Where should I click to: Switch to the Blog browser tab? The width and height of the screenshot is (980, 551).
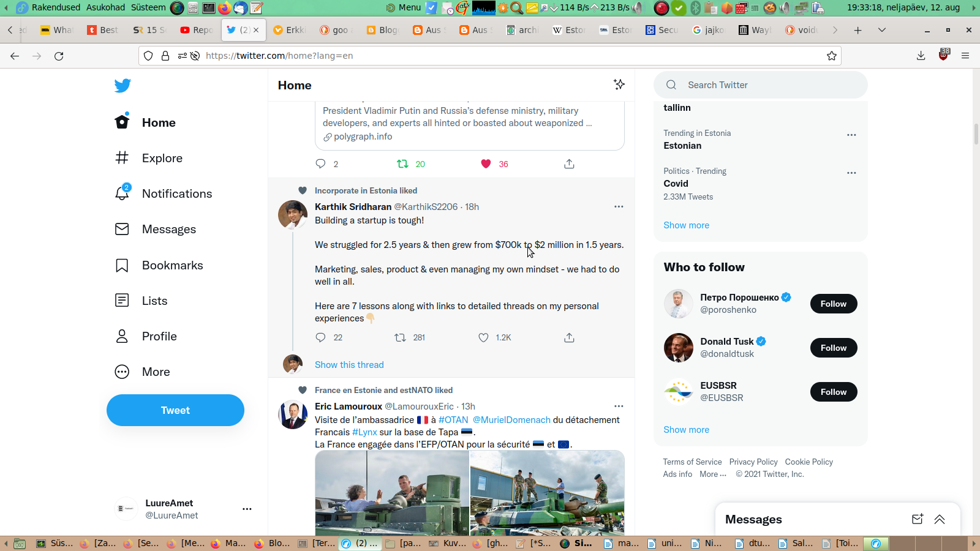point(382,30)
